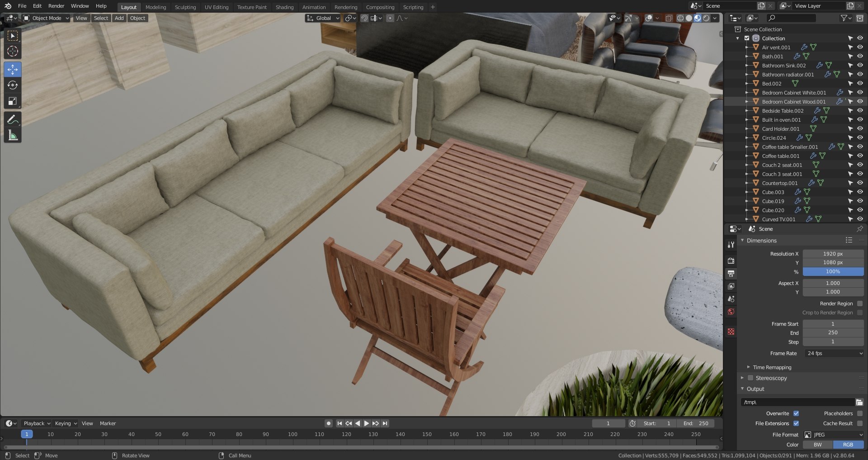Screen dimensions: 868x460
Task: Open the Render menu
Action: [x=56, y=6]
